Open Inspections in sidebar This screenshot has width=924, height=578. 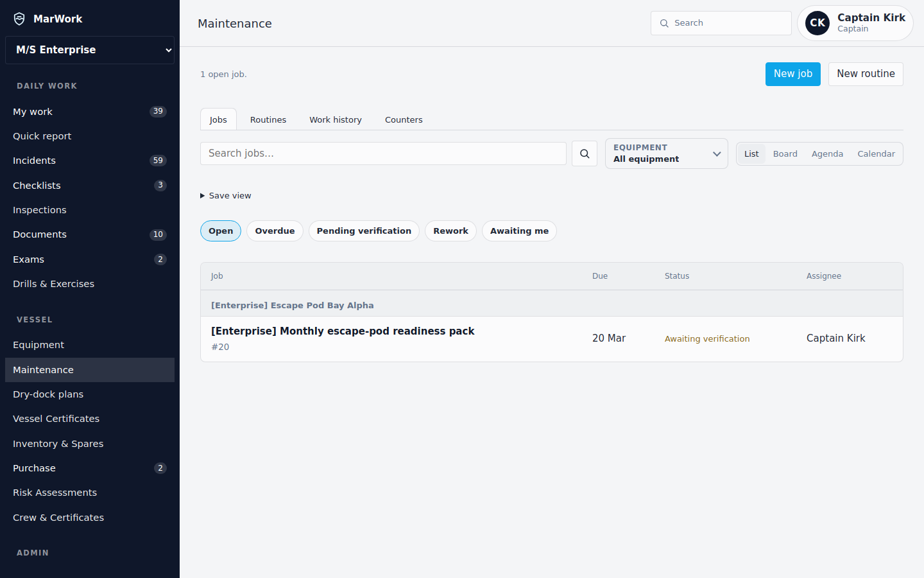point(90,210)
